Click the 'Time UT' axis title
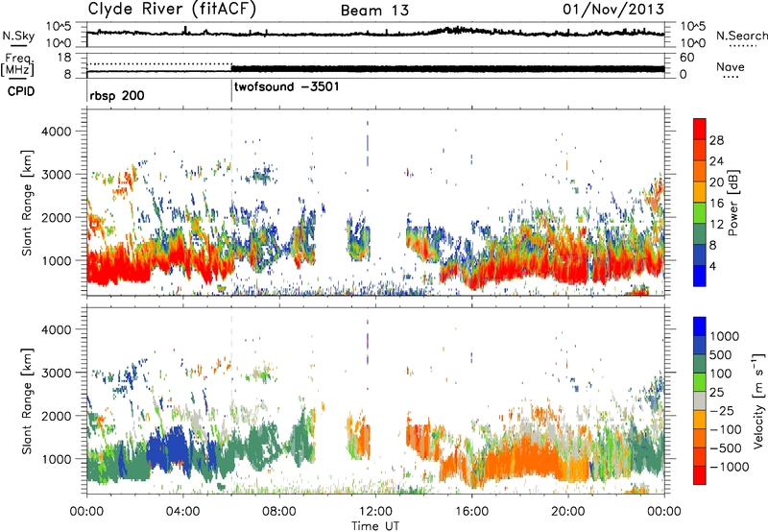This screenshot has height=532, width=768. [x=375, y=525]
